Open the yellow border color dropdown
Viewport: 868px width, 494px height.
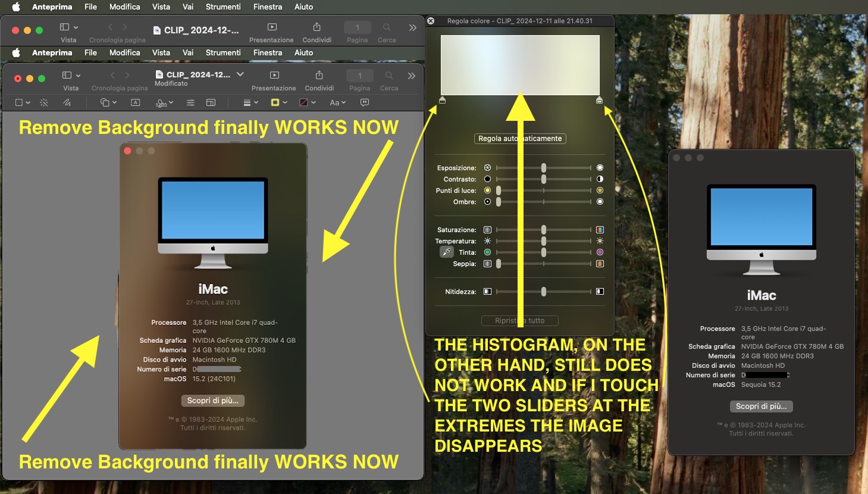tap(279, 102)
